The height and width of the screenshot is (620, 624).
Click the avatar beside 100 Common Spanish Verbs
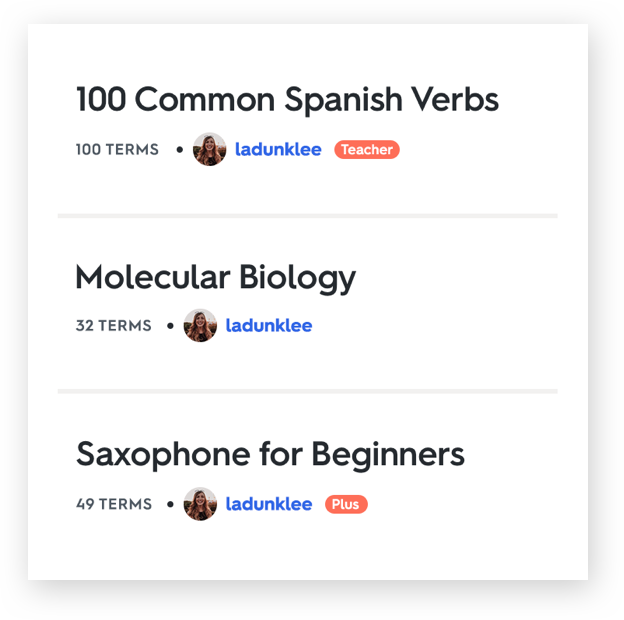coord(210,149)
